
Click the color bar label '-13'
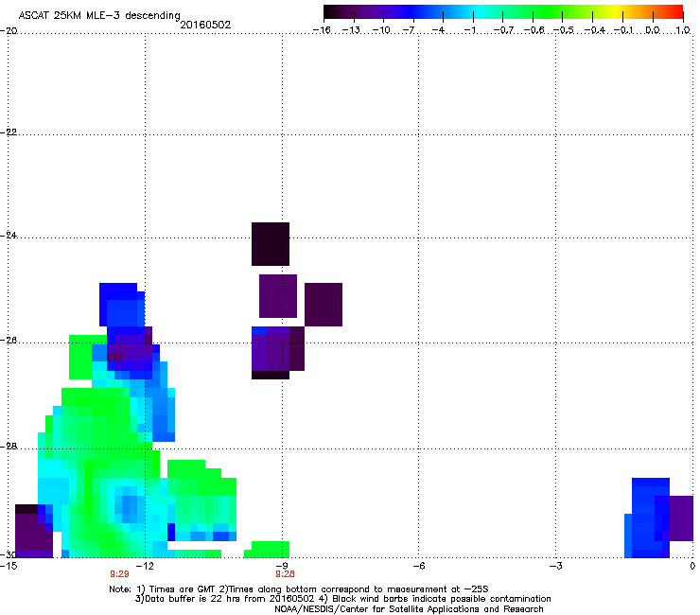pyautogui.click(x=351, y=30)
